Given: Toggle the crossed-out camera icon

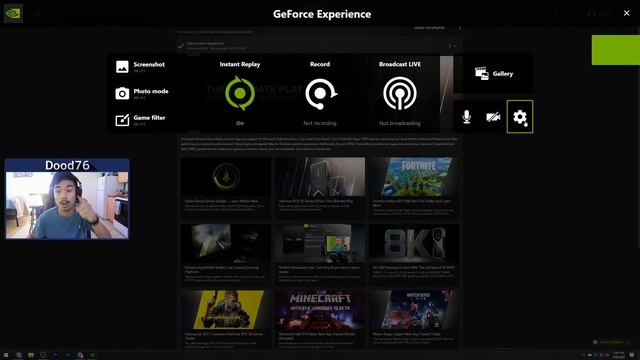Looking at the screenshot, I should [493, 117].
